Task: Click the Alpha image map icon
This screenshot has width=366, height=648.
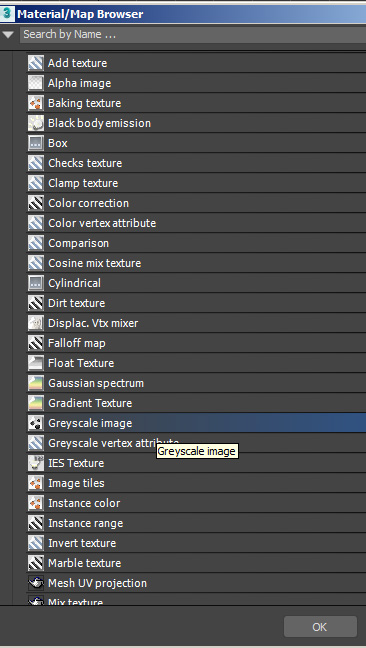Action: [x=36, y=83]
